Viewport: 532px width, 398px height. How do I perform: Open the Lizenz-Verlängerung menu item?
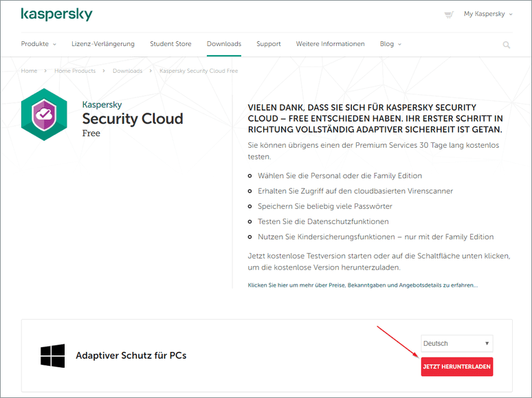(x=103, y=44)
